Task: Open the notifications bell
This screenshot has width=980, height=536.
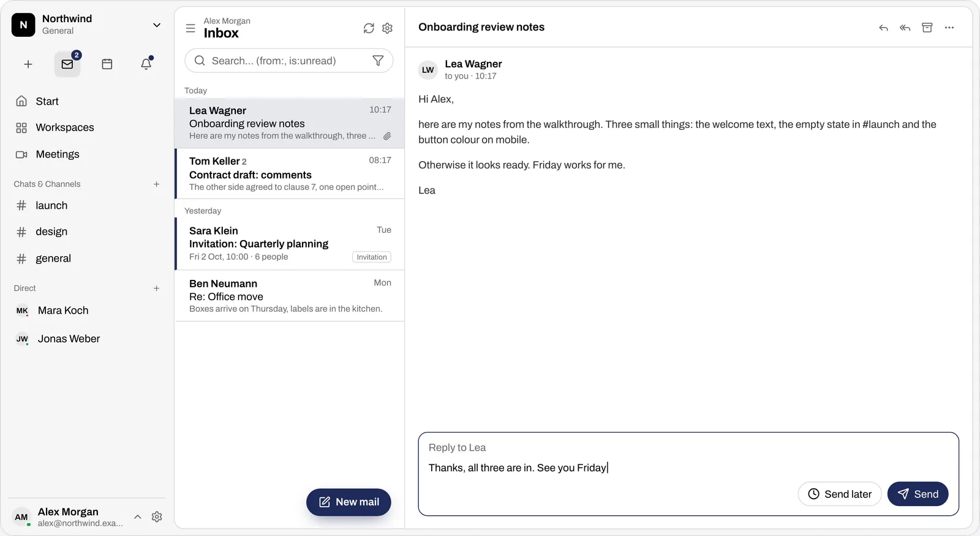Action: pyautogui.click(x=146, y=64)
